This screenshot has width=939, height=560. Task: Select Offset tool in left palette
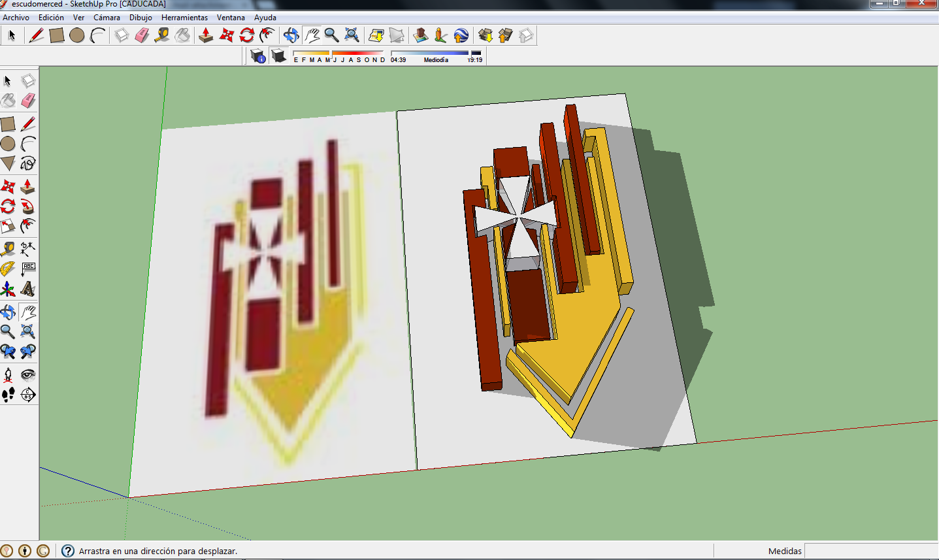pos(27,227)
